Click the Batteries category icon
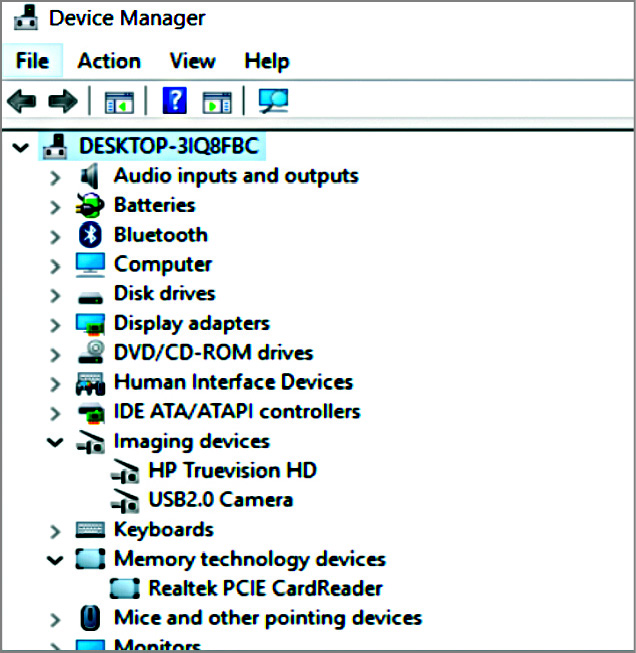Image resolution: width=636 pixels, height=653 pixels. [x=91, y=206]
